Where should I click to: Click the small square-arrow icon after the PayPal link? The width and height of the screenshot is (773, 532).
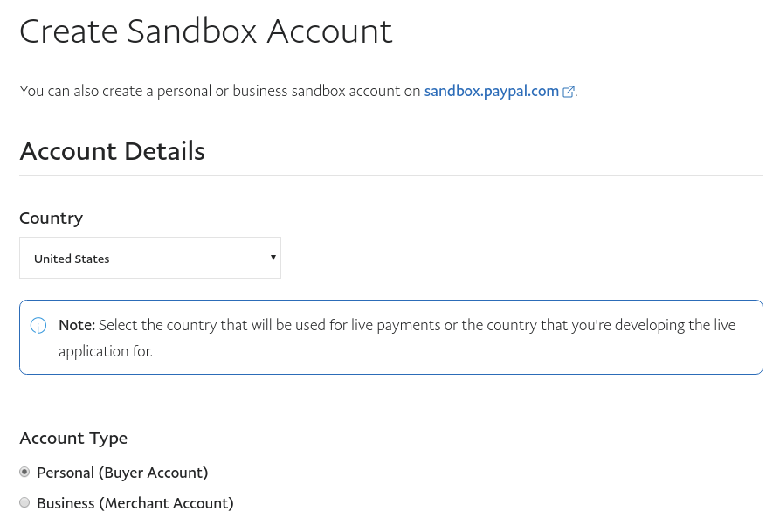coord(569,91)
